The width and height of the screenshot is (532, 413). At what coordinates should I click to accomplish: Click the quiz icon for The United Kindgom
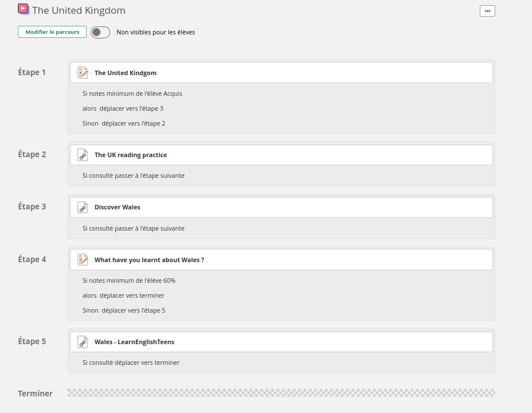point(83,73)
